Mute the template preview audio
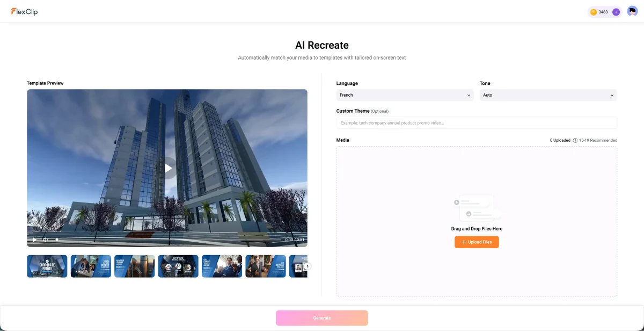The height and width of the screenshot is (333, 644). pos(45,240)
